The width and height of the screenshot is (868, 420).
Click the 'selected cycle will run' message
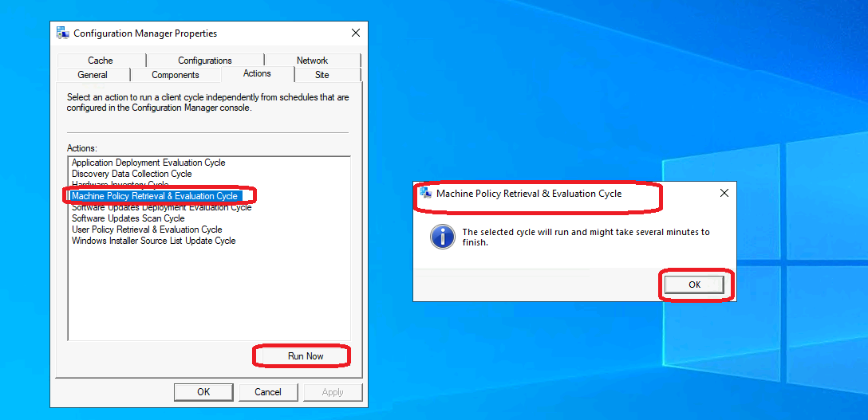(x=586, y=237)
